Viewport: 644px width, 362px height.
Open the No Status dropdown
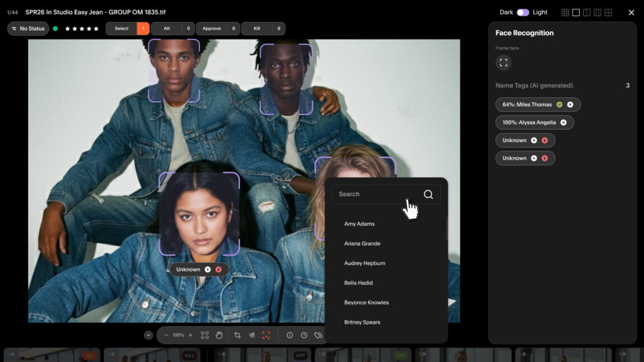click(28, 29)
